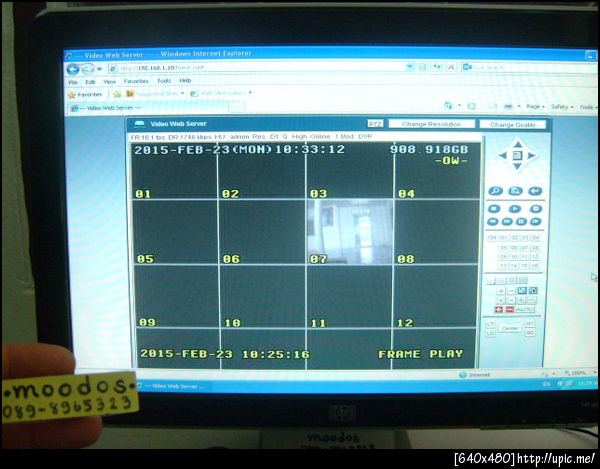Click the red minus icon beside AUTO
Viewport: 600px width, 469px height.
509,309
